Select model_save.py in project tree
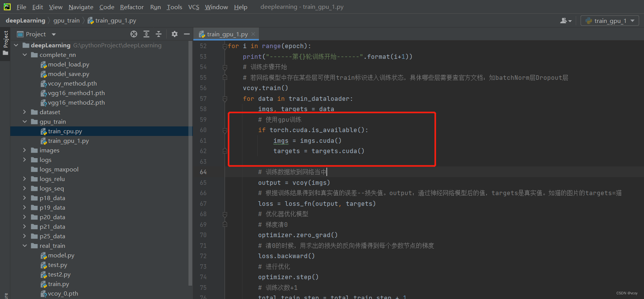The height and width of the screenshot is (299, 644). click(69, 74)
